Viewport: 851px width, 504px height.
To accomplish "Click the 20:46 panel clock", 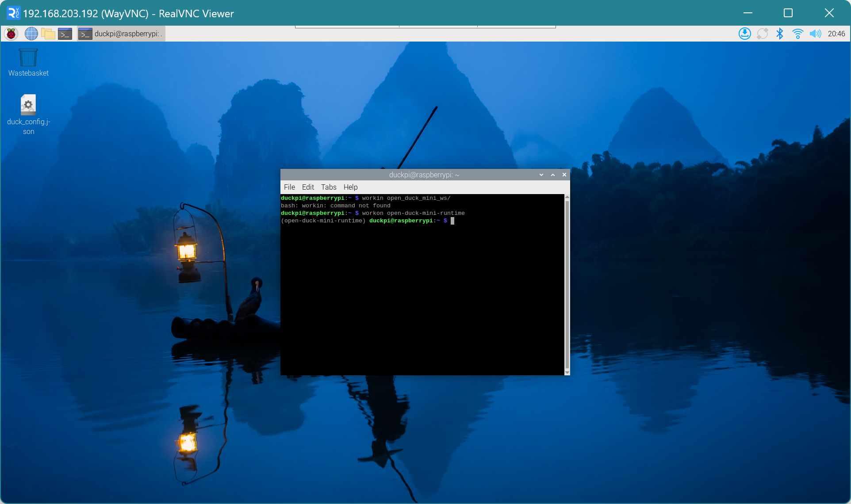I will click(836, 34).
